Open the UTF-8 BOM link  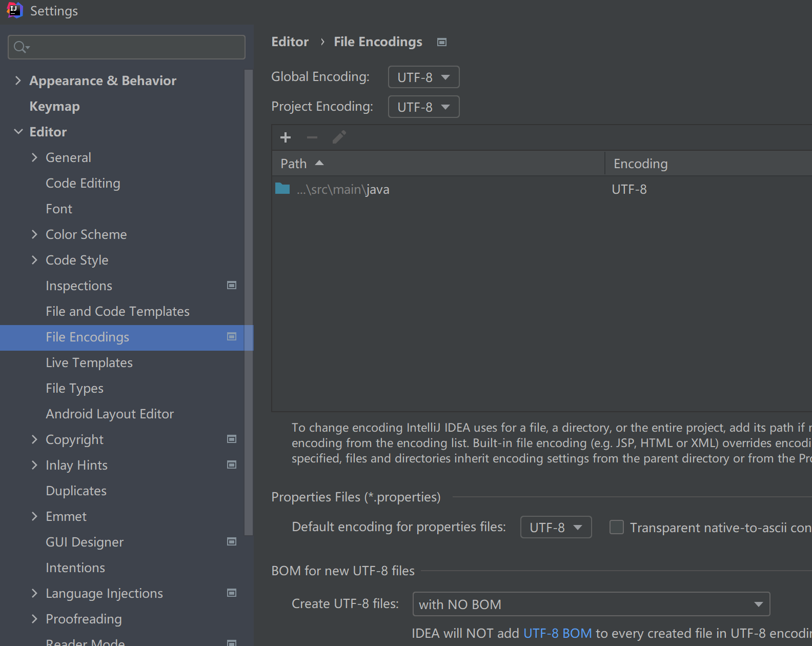(557, 633)
